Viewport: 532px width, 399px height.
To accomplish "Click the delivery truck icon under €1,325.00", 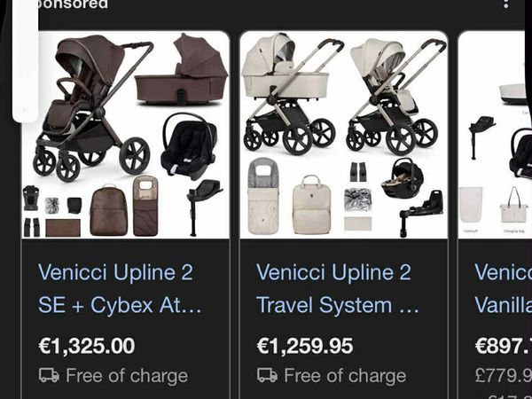I will click(49, 376).
